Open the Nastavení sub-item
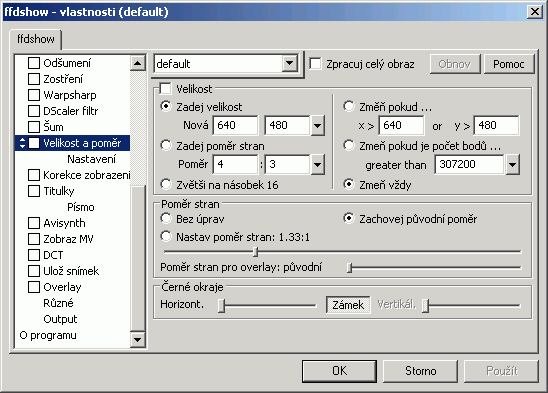Screen dimensions: 548x393 (x=92, y=159)
